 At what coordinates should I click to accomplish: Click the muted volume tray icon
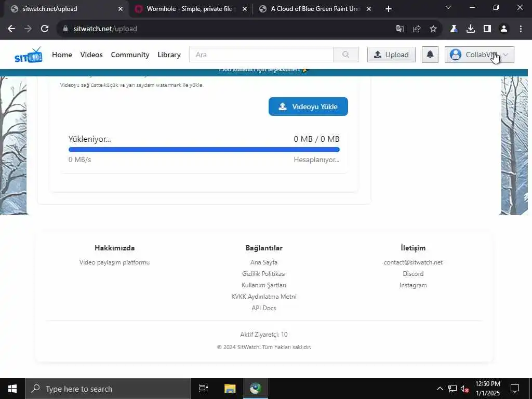(x=465, y=389)
